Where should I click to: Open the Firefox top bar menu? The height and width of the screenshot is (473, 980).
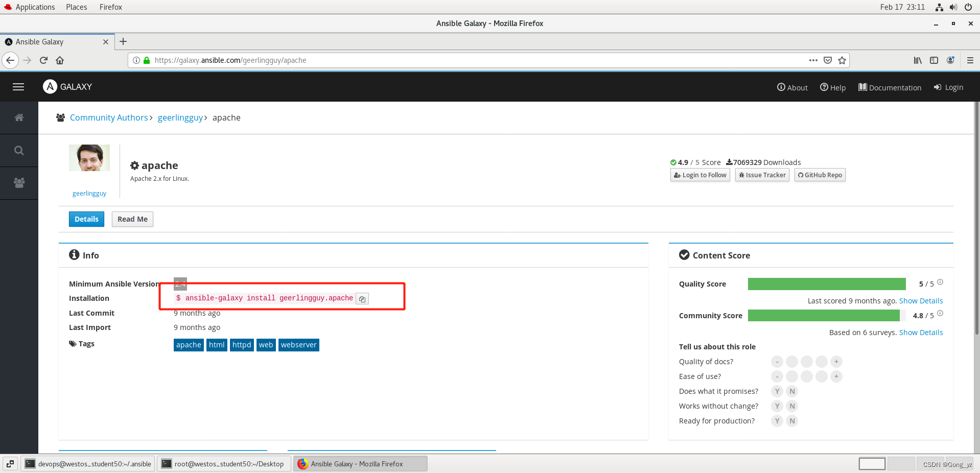tap(111, 7)
